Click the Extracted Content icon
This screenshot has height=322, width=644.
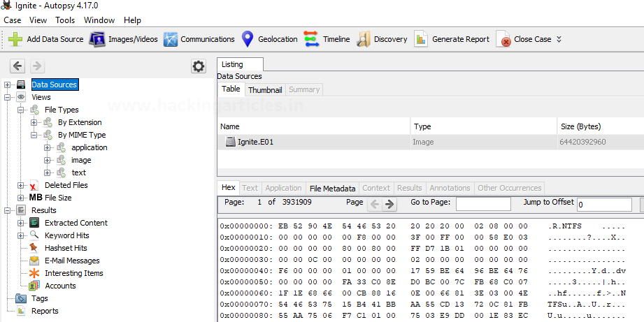click(34, 223)
